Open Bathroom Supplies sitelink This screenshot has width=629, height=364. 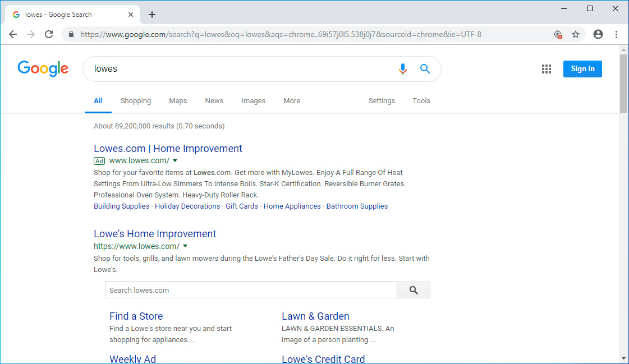(x=357, y=206)
